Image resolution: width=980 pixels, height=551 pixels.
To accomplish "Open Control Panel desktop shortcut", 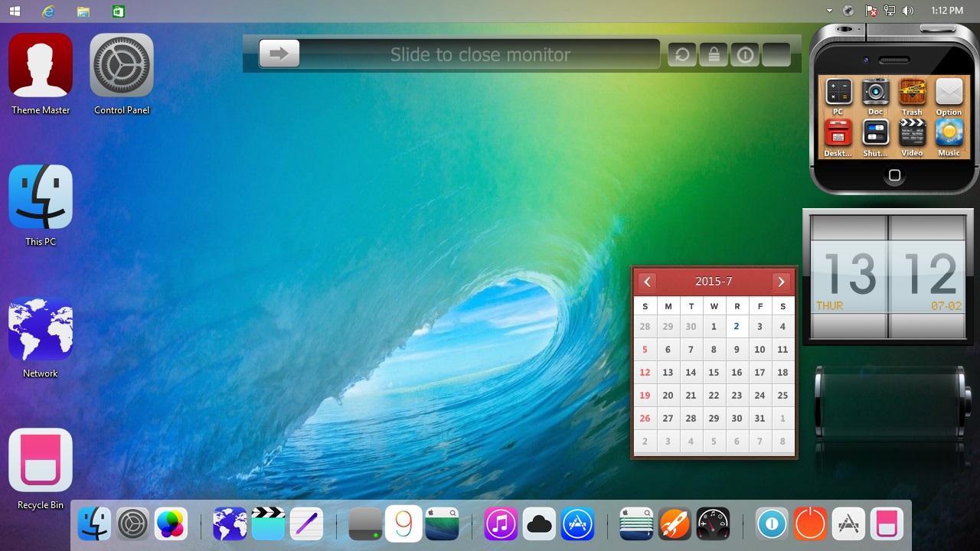I will [x=122, y=66].
